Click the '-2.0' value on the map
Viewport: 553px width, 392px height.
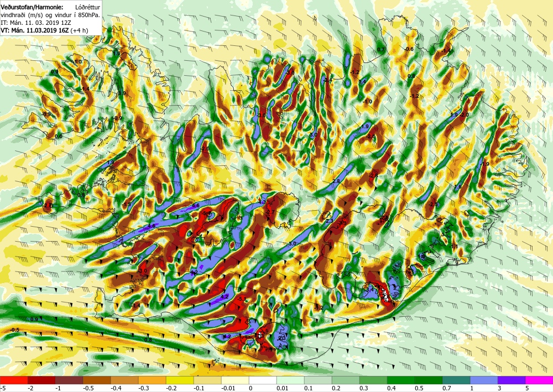pyautogui.click(x=465, y=114)
